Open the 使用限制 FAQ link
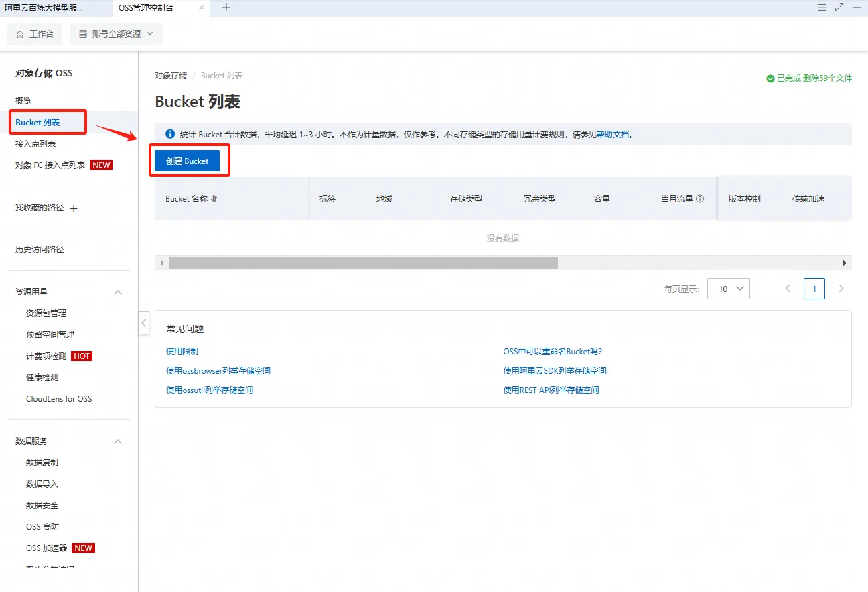This screenshot has height=592, width=868. 182,352
